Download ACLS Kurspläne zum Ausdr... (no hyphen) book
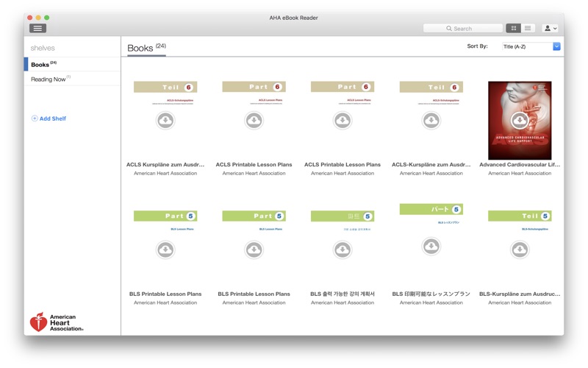This screenshot has width=588, height=368. coord(165,121)
